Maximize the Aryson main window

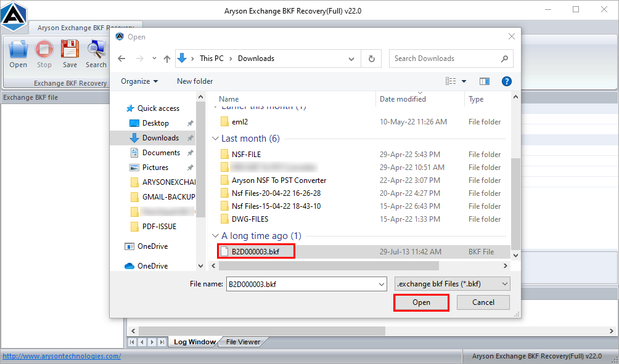click(576, 9)
